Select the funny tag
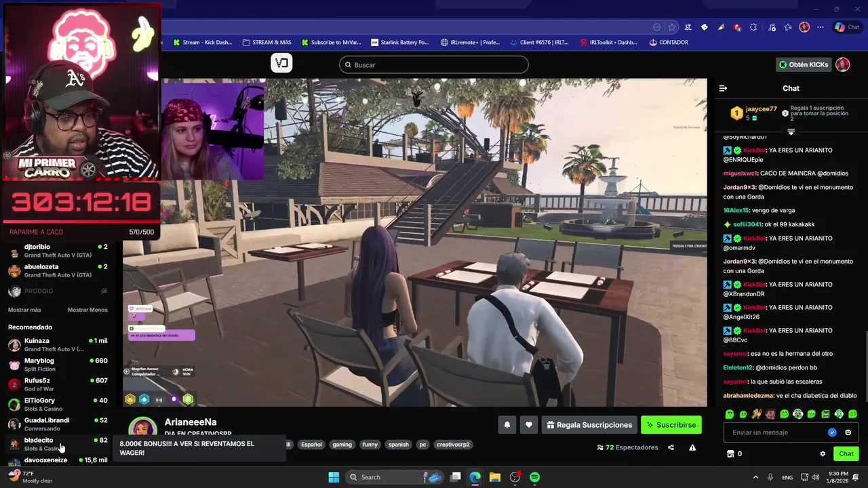 coord(370,445)
